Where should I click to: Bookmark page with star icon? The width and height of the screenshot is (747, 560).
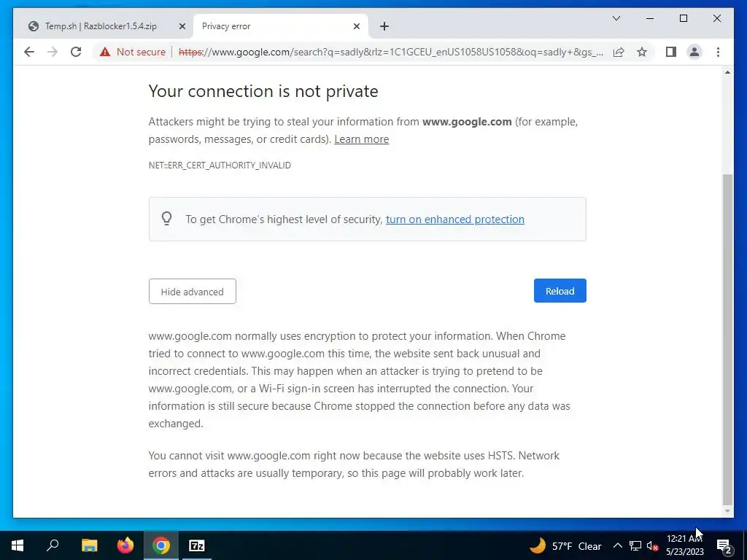coord(642,52)
